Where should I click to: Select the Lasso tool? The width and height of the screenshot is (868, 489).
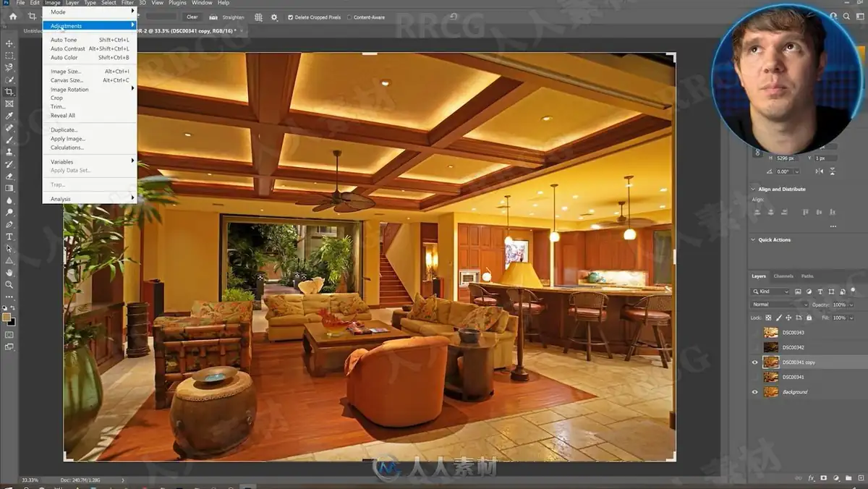pos(9,67)
